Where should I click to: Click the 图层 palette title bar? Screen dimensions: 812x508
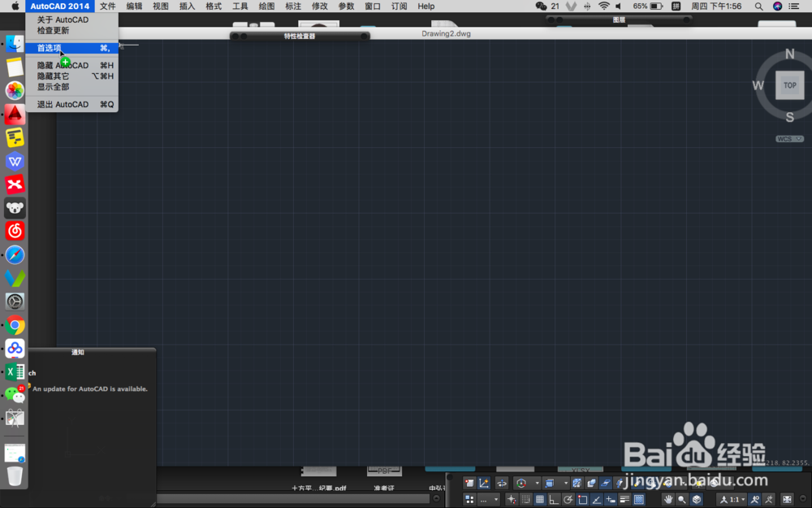tap(619, 20)
